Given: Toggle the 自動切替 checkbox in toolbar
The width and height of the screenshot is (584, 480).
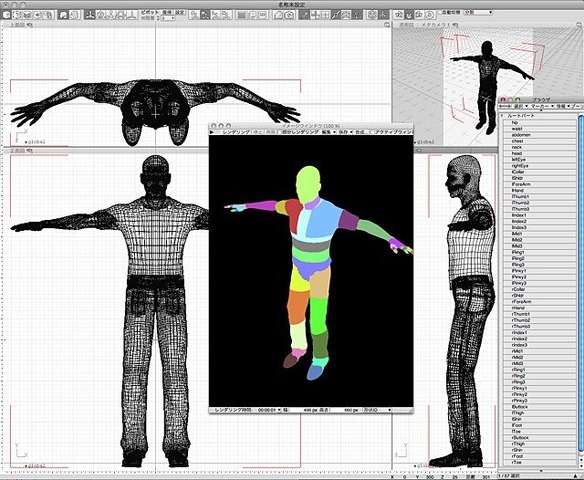Looking at the screenshot, I should 440,12.
